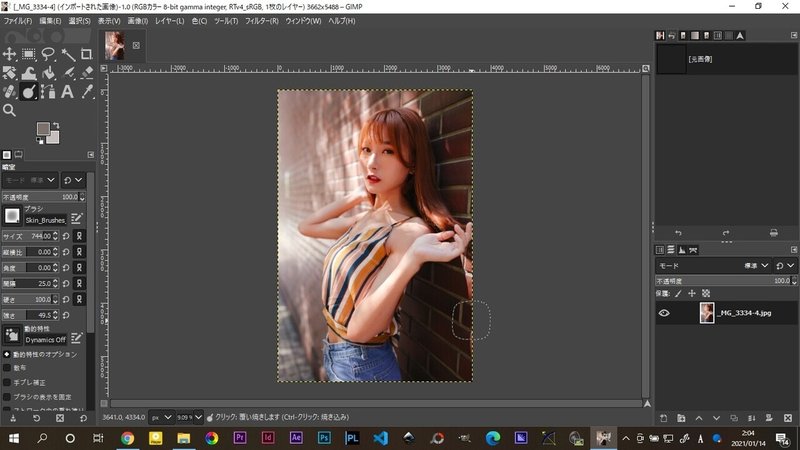Screen dimensions: 800x450
Task: Expand the dynamics options section
Action: [7, 354]
